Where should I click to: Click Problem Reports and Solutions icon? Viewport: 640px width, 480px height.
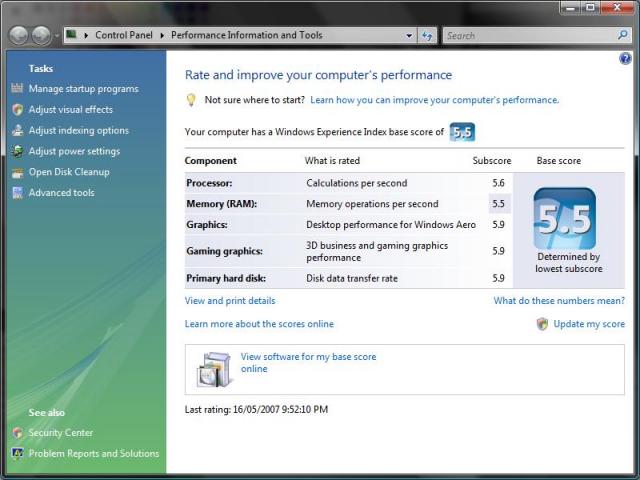click(17, 453)
